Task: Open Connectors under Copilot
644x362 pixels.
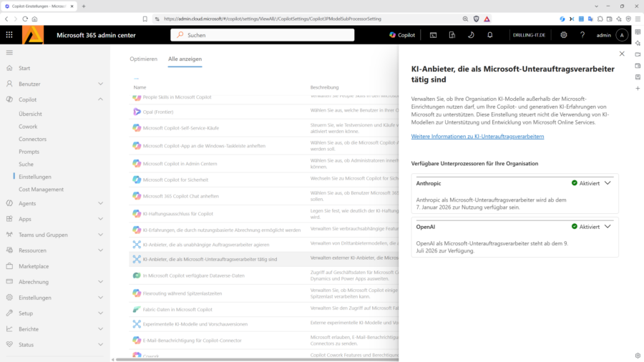Action: (x=32, y=139)
